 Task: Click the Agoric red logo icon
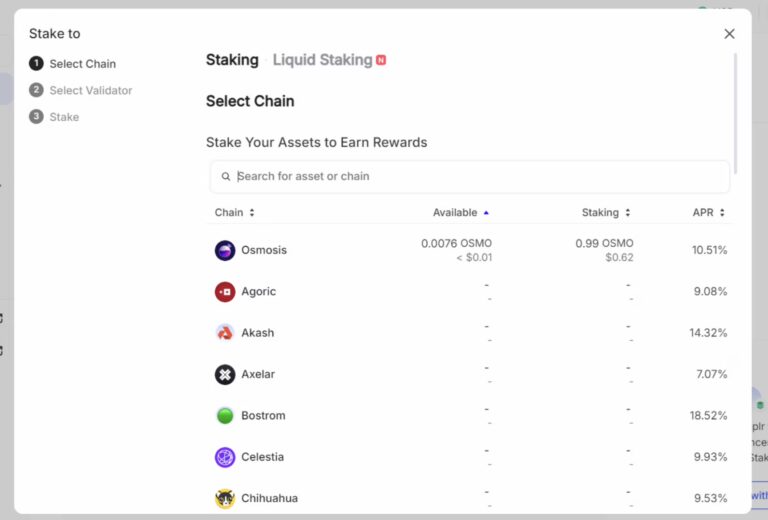225,292
